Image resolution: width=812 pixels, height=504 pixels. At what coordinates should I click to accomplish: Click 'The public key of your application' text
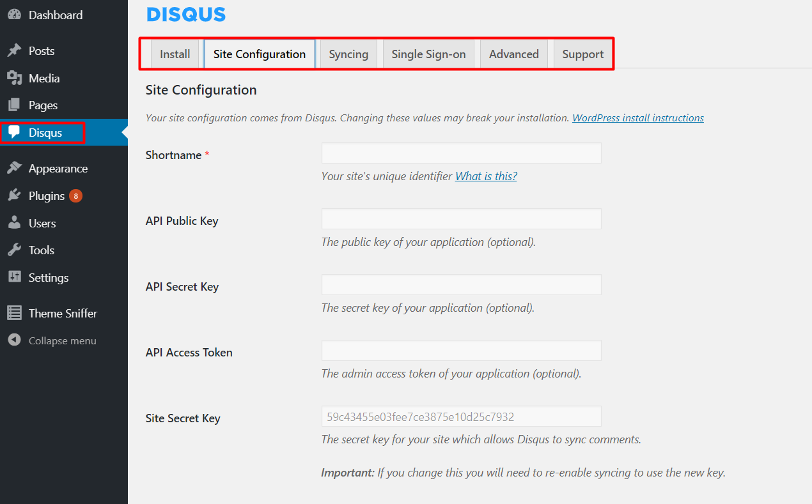[428, 242]
